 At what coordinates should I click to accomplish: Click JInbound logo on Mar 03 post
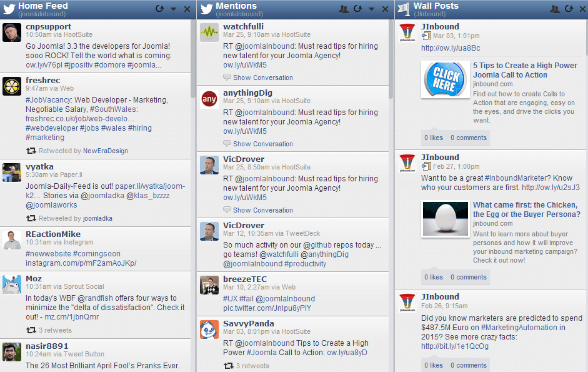[407, 33]
